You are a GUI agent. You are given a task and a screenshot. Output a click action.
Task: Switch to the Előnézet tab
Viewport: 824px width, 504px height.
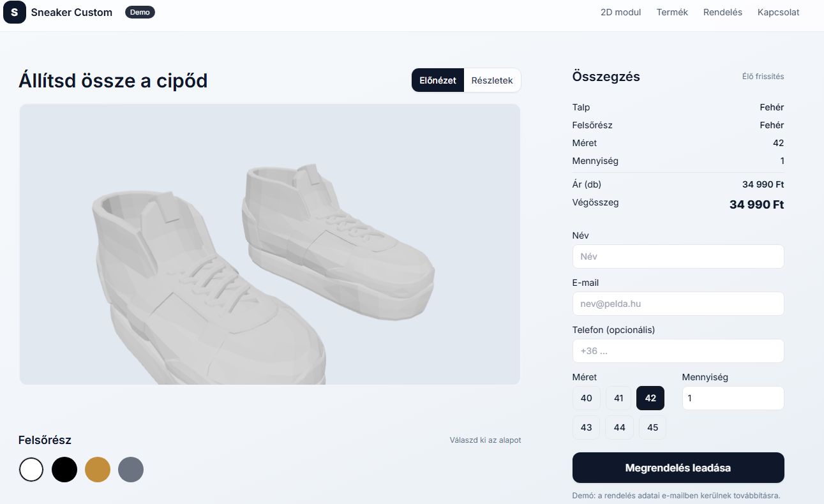tap(438, 80)
